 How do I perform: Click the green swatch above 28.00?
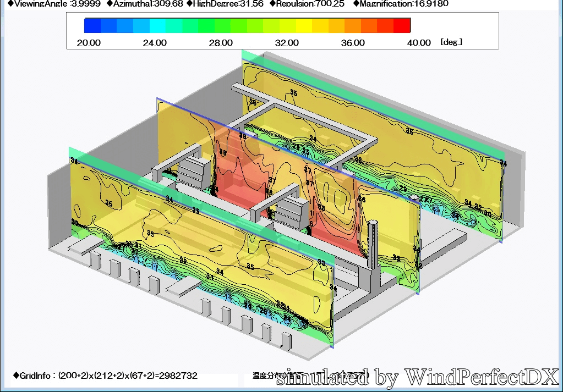223,25
